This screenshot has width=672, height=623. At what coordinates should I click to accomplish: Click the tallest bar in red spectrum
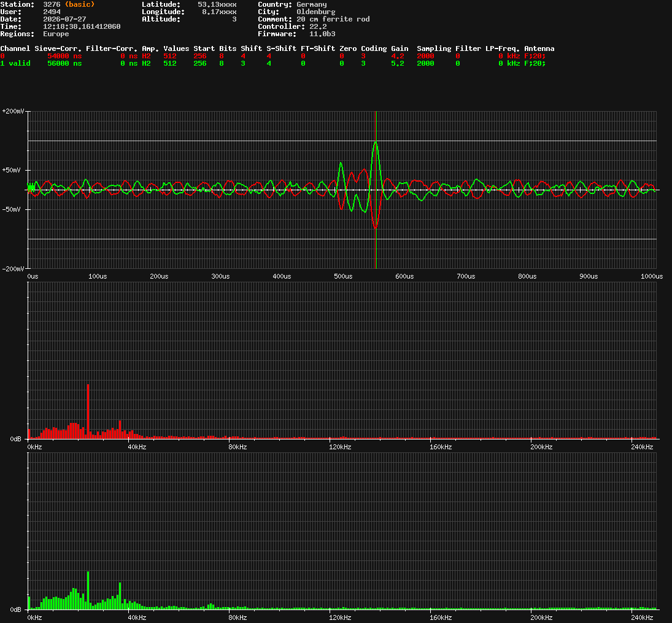click(88, 411)
